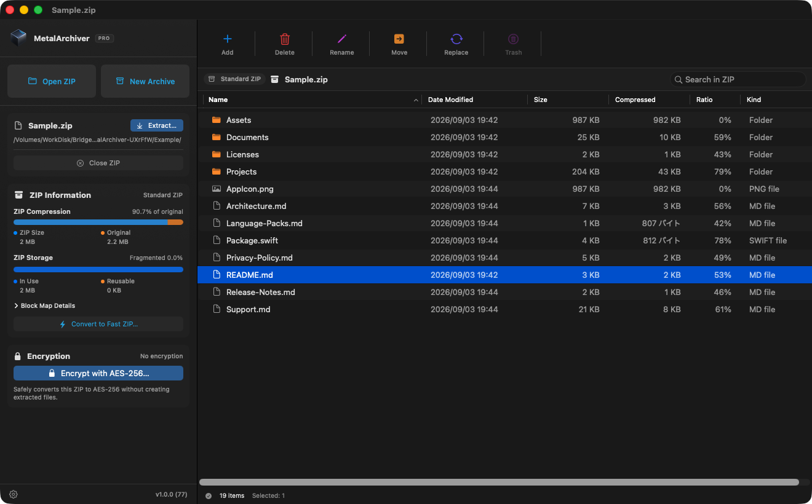Viewport: 812px width, 504px height.
Task: Select the README.md row
Action: pyautogui.click(x=504, y=275)
